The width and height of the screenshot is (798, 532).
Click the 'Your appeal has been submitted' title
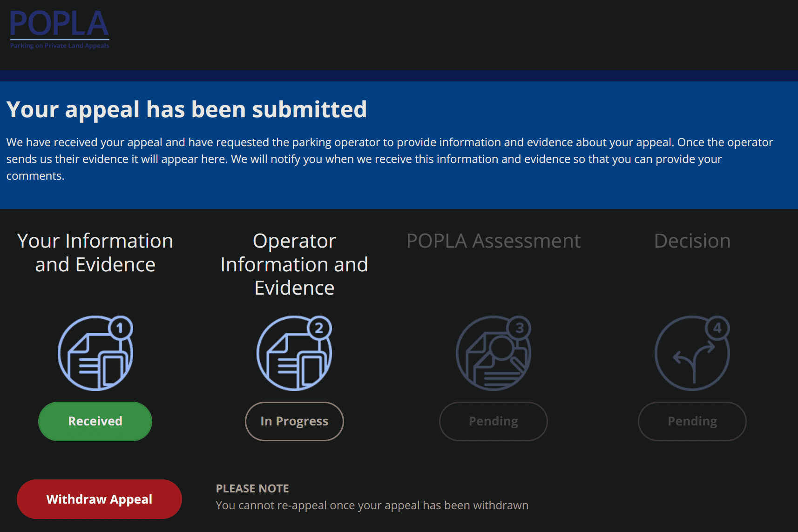tap(187, 110)
